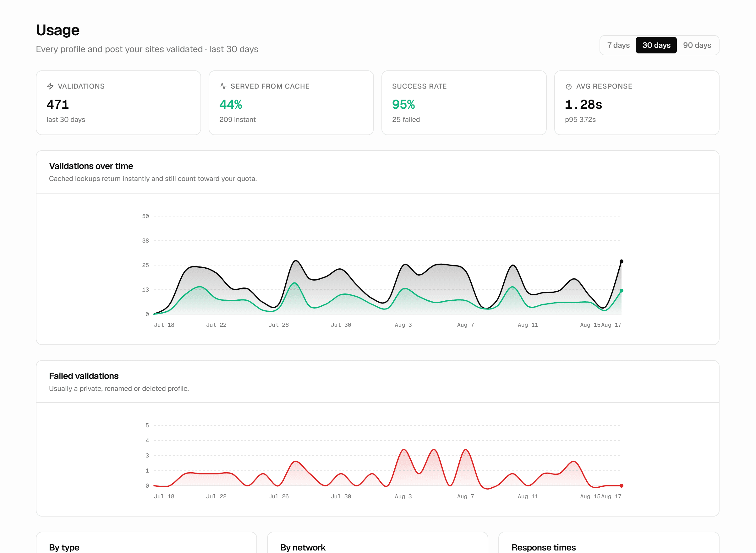Click the 'Usually a private, renamed or deleted profile' text
This screenshot has height=553, width=756.
pyautogui.click(x=119, y=389)
